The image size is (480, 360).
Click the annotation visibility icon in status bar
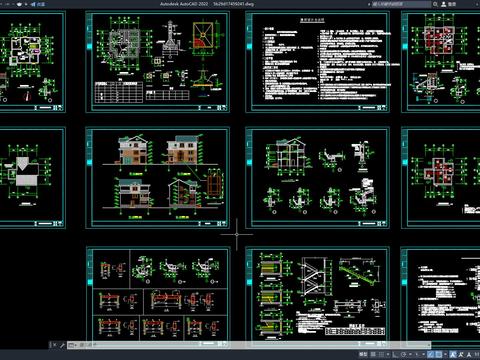pyautogui.click(x=453, y=354)
